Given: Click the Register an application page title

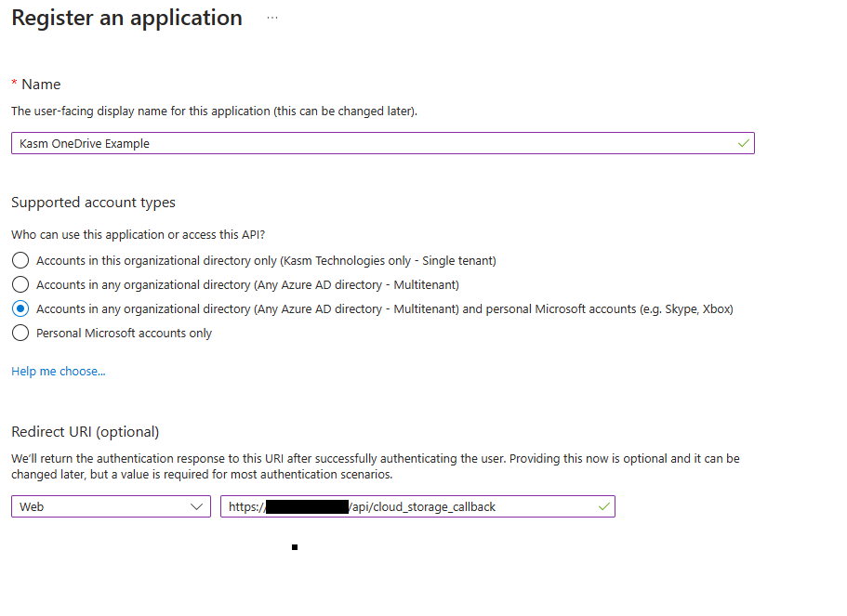Looking at the screenshot, I should tap(126, 18).
